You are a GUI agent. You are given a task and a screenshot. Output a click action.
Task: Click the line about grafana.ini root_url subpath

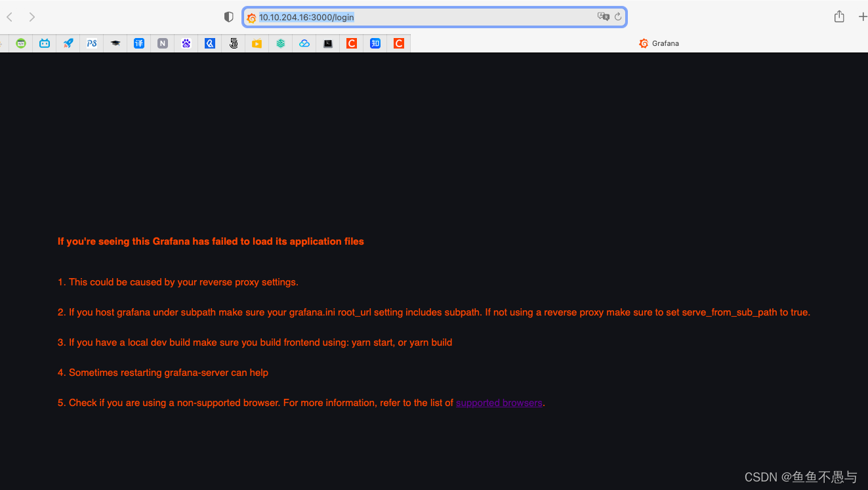pyautogui.click(x=434, y=312)
